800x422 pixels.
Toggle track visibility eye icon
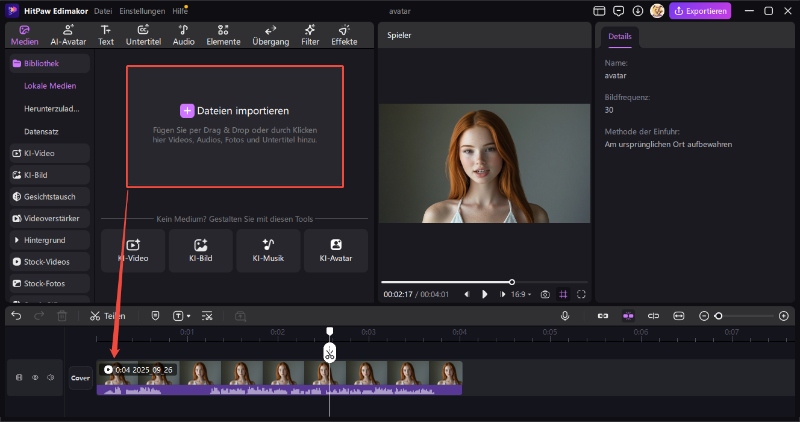click(x=35, y=378)
